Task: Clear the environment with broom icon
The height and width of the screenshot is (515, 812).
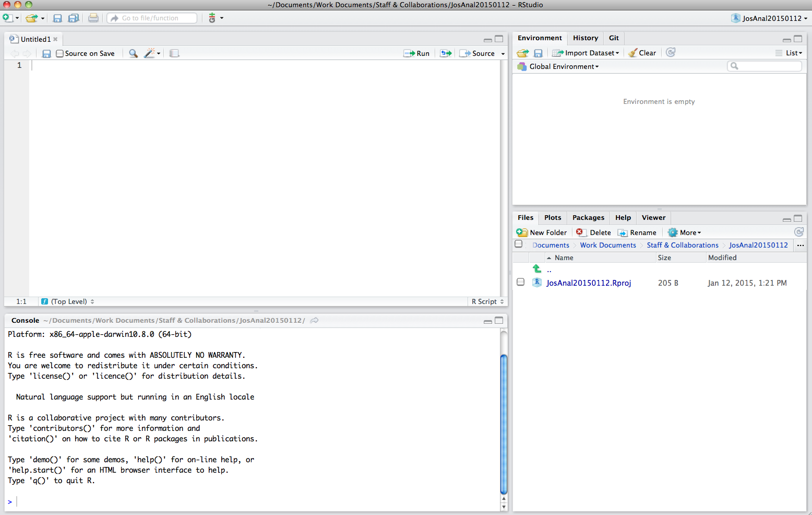Action: [642, 53]
